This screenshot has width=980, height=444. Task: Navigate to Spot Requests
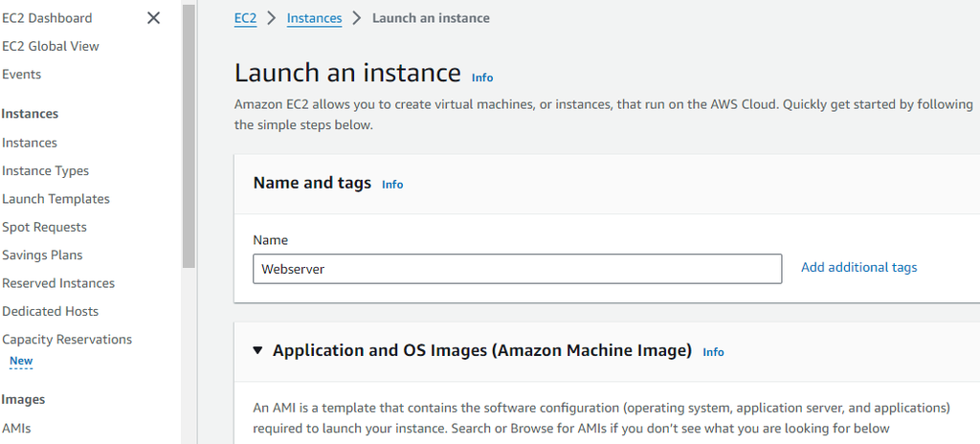coord(44,227)
